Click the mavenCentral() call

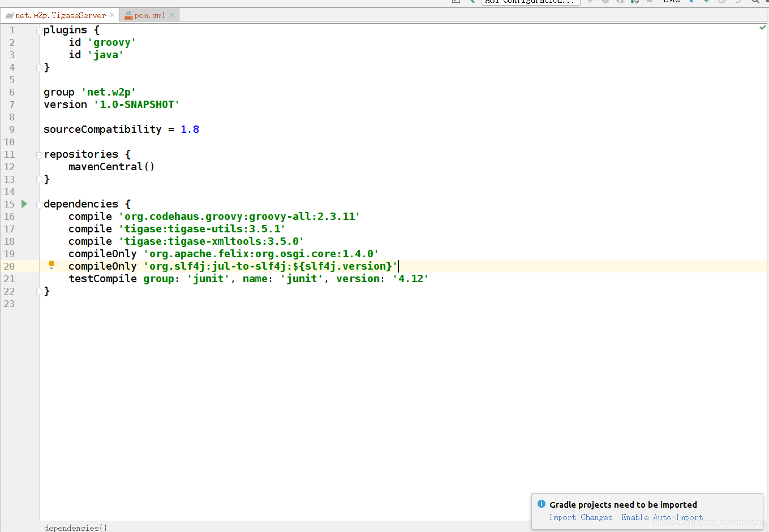coord(111,167)
